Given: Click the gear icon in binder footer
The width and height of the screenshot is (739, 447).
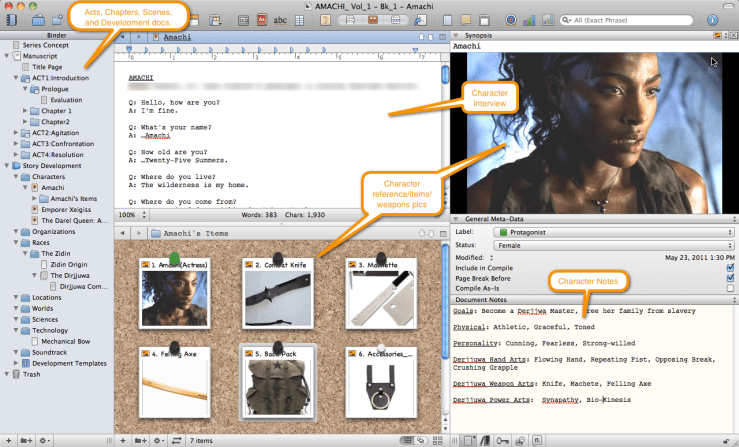Looking at the screenshot, I should tap(45, 440).
